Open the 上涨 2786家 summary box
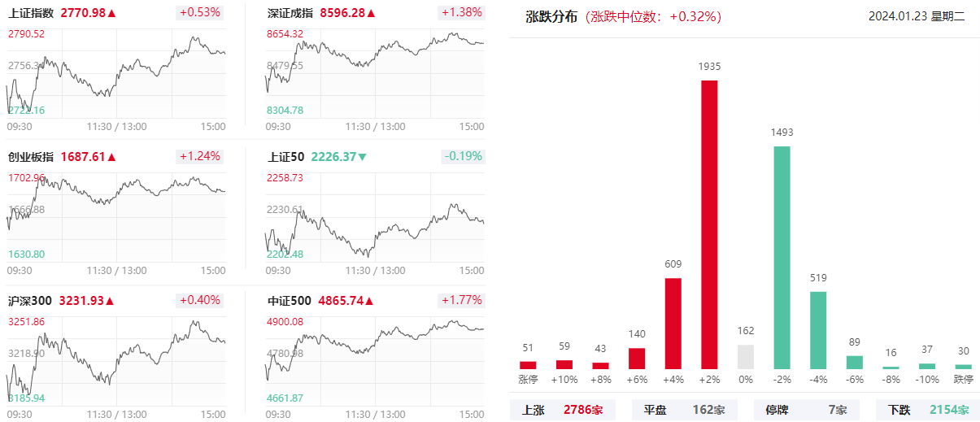Screen dimensions: 980x422 coord(562,411)
